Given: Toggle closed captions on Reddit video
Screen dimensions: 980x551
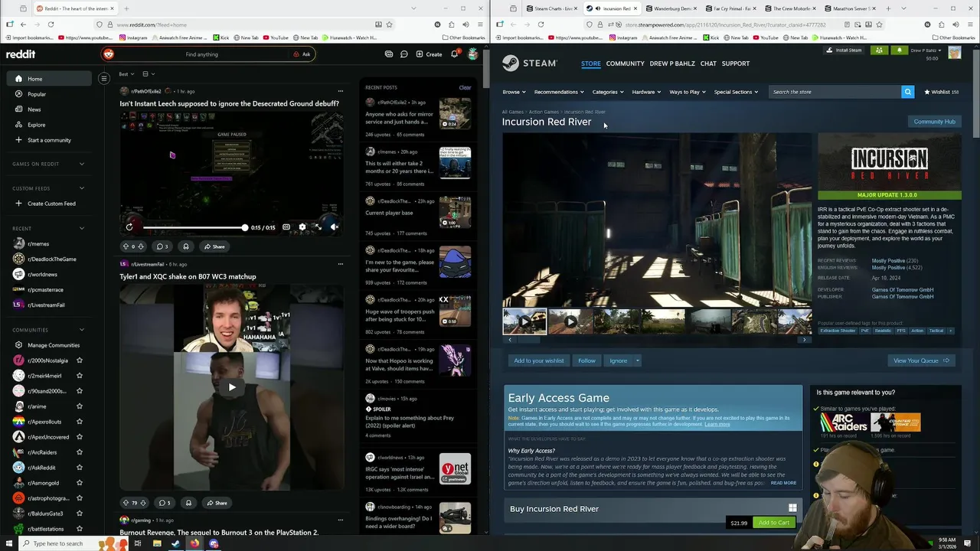Looking at the screenshot, I should (x=286, y=227).
